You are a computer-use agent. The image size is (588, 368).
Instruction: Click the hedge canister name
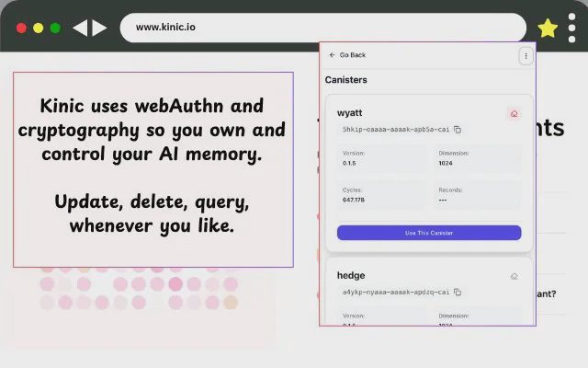351,276
